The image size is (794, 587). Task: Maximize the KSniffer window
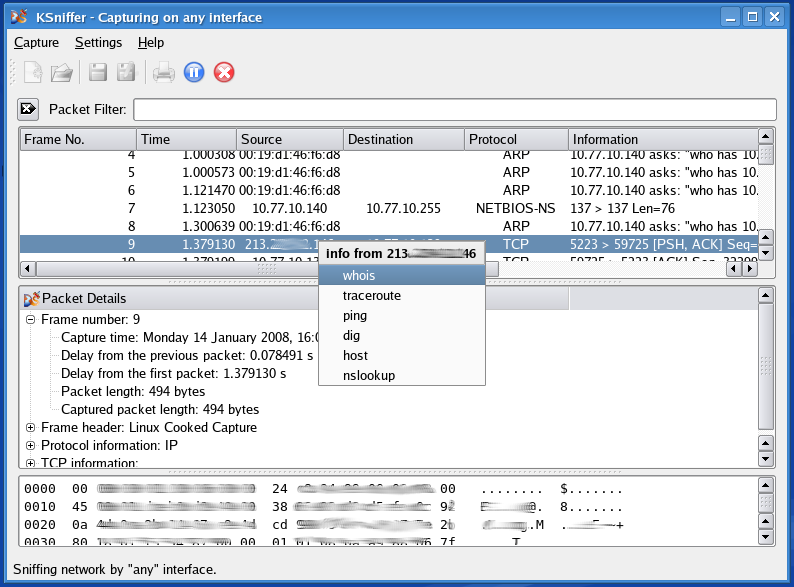pyautogui.click(x=752, y=17)
